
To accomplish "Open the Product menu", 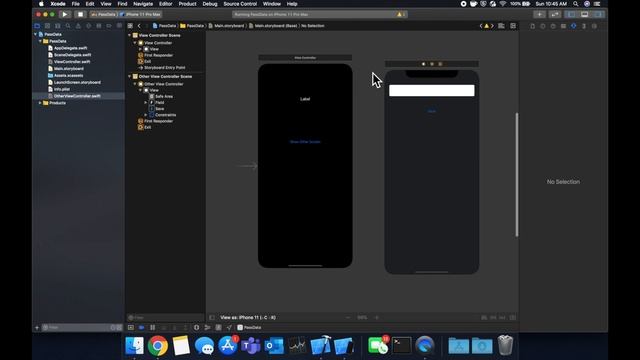I will tap(187, 4).
